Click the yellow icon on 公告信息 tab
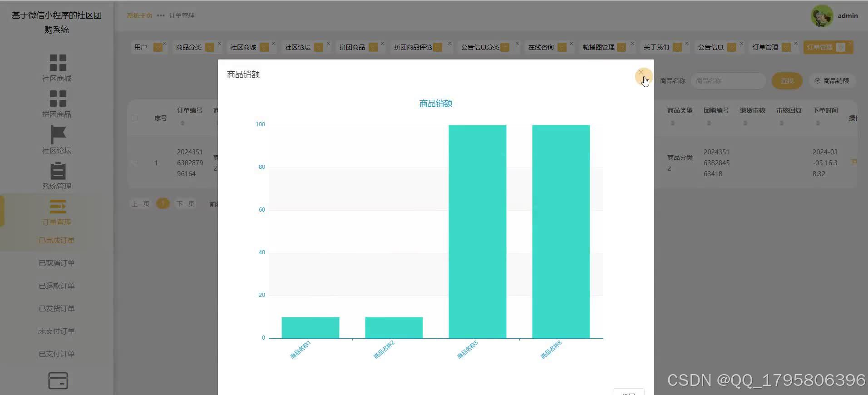 point(732,47)
